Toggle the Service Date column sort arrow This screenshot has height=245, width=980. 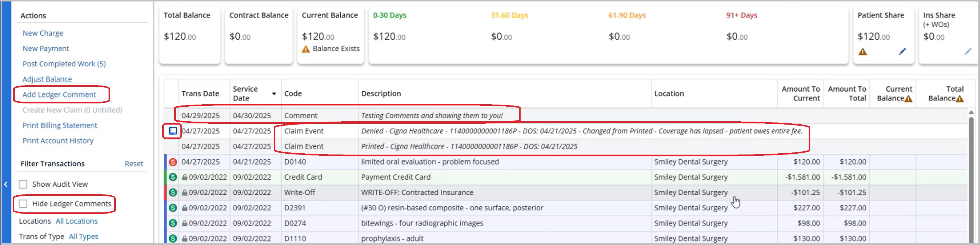coord(273,94)
